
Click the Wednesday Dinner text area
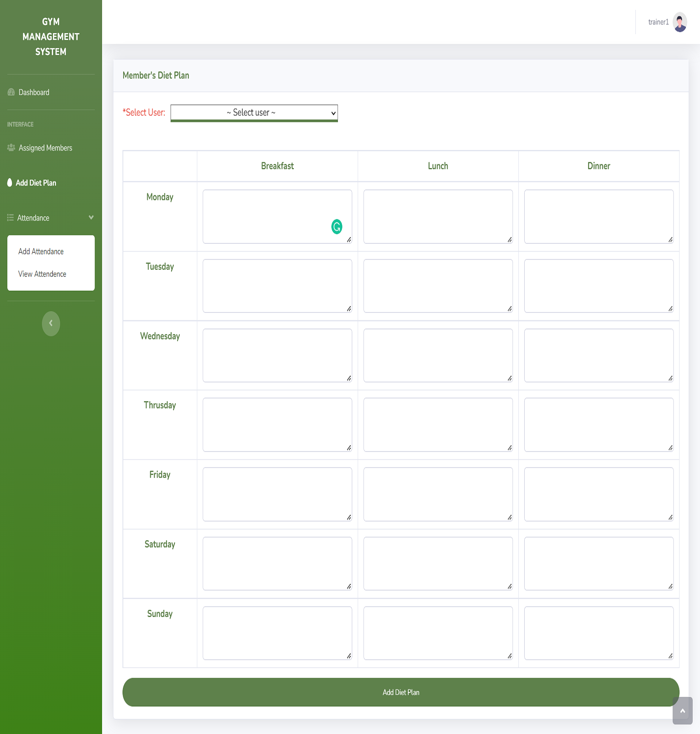598,355
